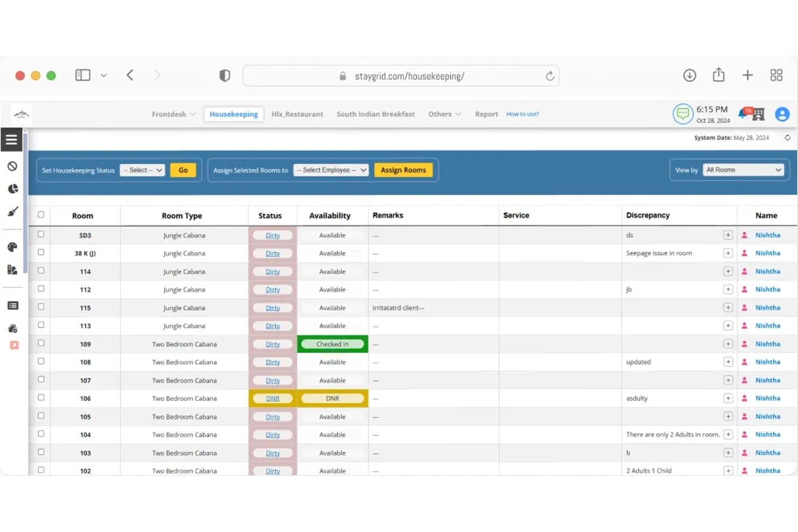
Task: Click the hotel building icon
Action: click(759, 114)
